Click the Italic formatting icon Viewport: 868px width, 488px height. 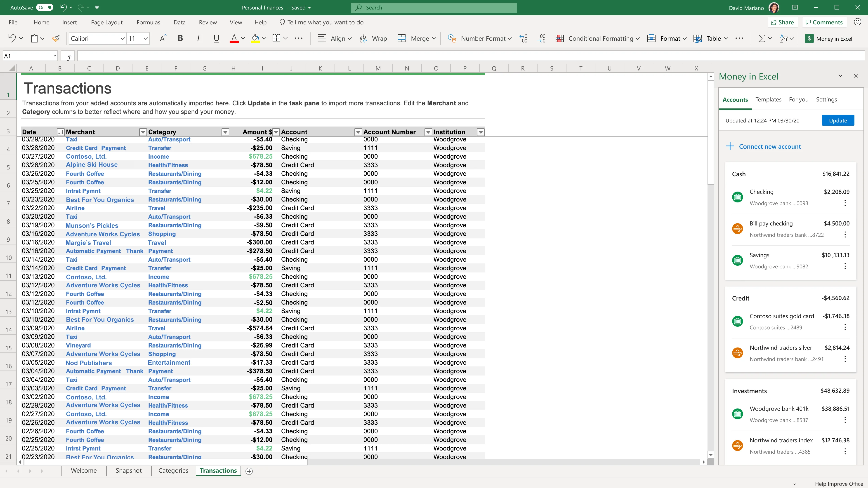click(198, 38)
